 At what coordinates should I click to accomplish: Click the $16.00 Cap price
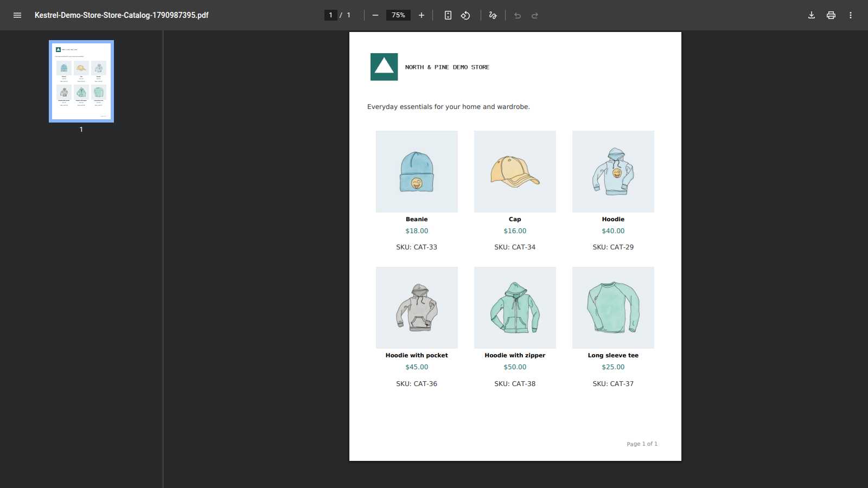click(515, 231)
